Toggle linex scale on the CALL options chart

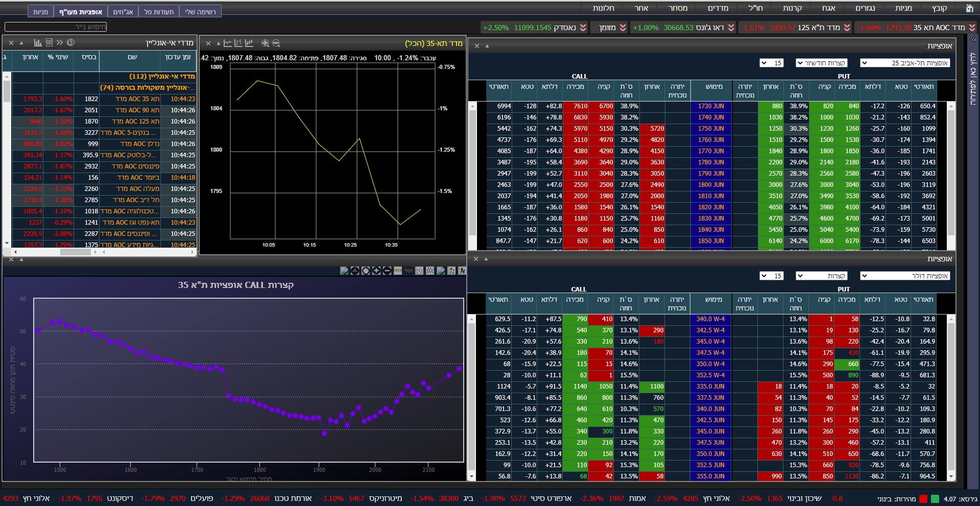point(398,271)
